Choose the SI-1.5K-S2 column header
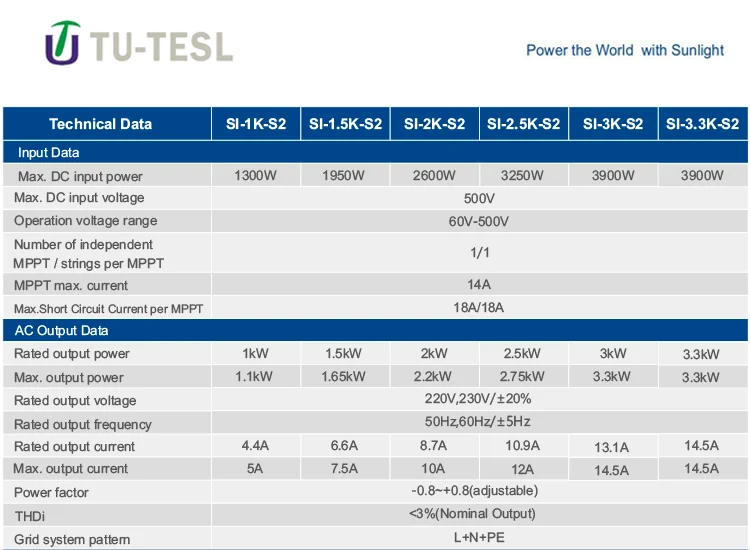 pos(345,124)
